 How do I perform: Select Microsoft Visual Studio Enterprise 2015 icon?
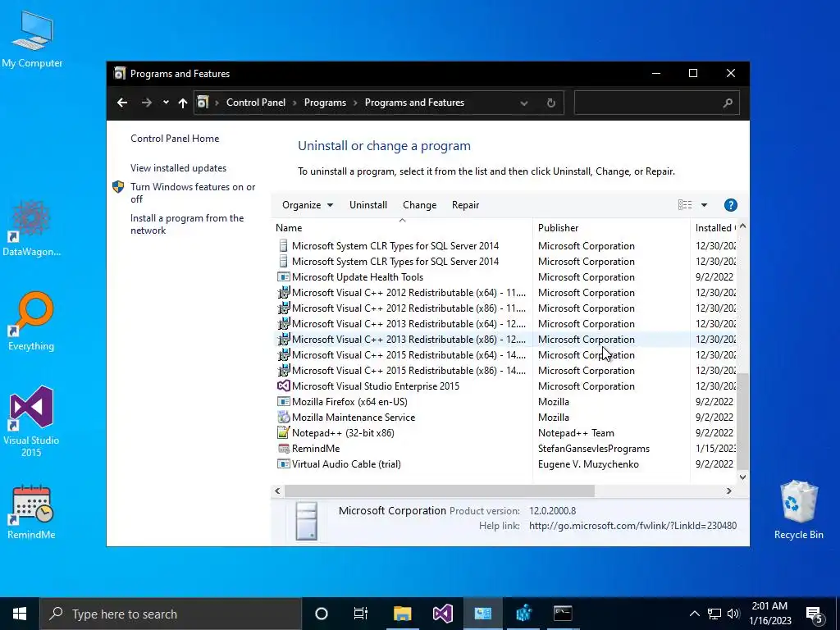tap(283, 386)
